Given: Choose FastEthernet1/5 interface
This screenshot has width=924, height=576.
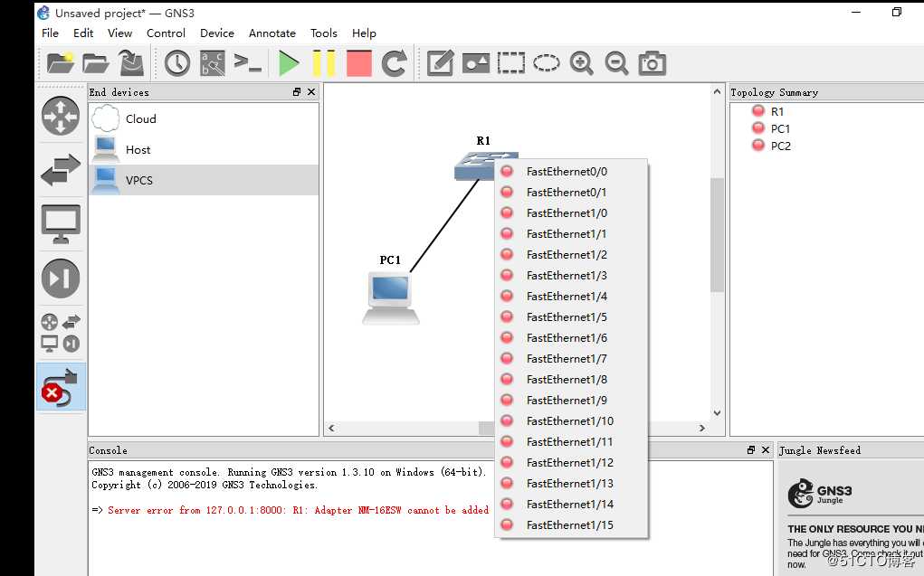Looking at the screenshot, I should point(571,316).
